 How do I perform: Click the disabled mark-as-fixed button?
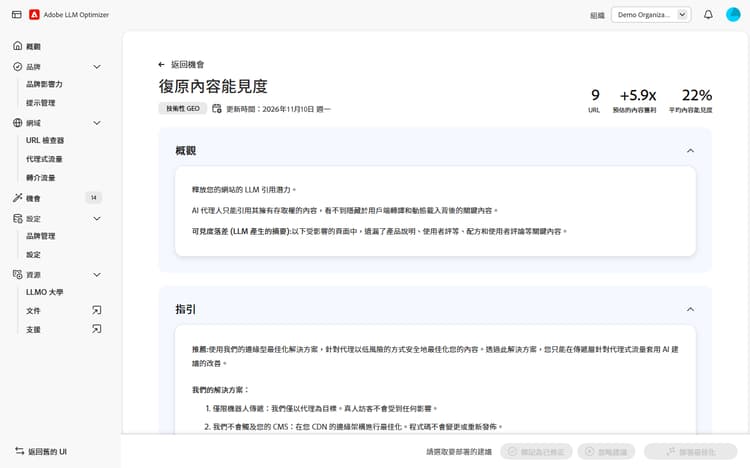pyautogui.click(x=536, y=451)
